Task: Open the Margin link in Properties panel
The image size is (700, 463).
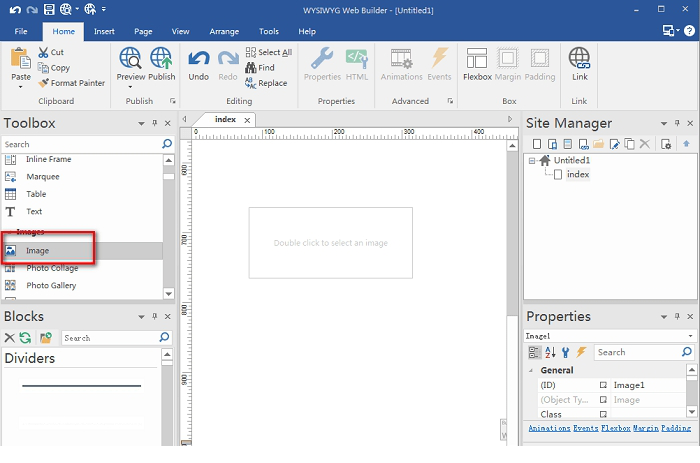Action: click(646, 428)
